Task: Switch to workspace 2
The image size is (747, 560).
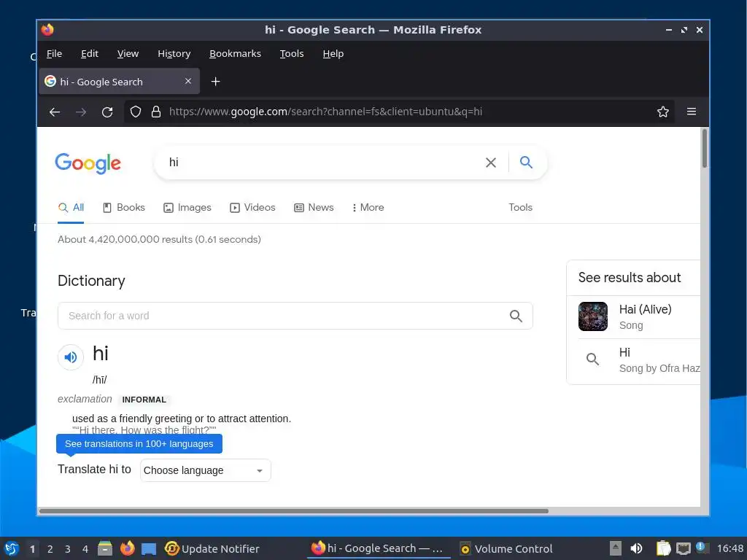Action: click(x=50, y=549)
